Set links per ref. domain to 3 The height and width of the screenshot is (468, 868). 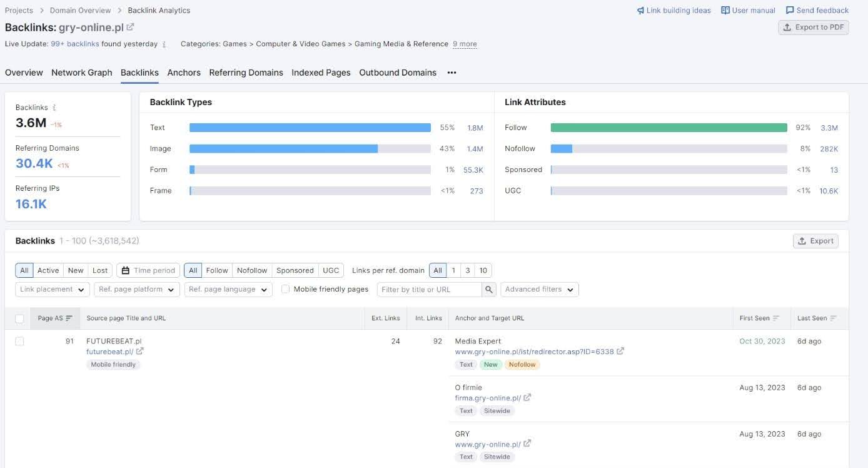pos(467,270)
